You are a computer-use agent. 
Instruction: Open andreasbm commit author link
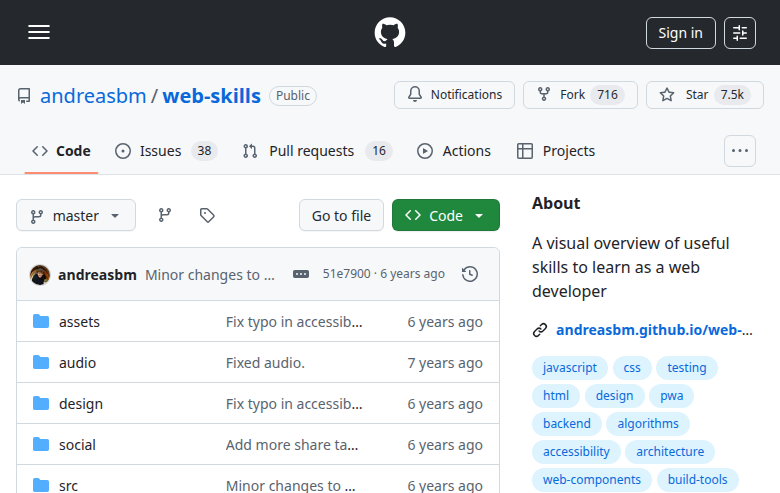(x=97, y=275)
